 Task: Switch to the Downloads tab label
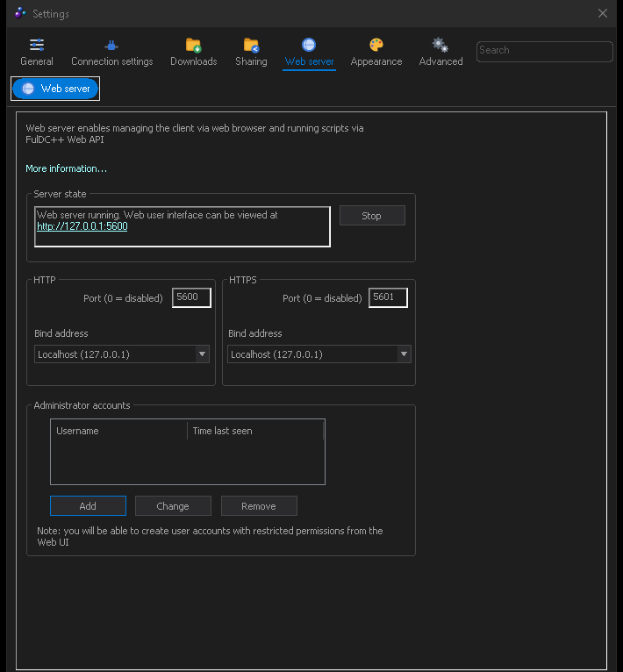coord(193,61)
